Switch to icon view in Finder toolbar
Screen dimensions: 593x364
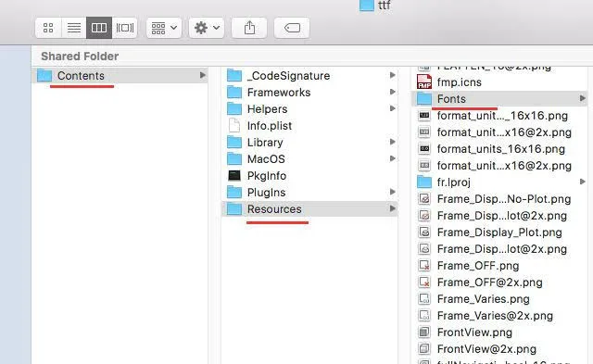(48, 28)
